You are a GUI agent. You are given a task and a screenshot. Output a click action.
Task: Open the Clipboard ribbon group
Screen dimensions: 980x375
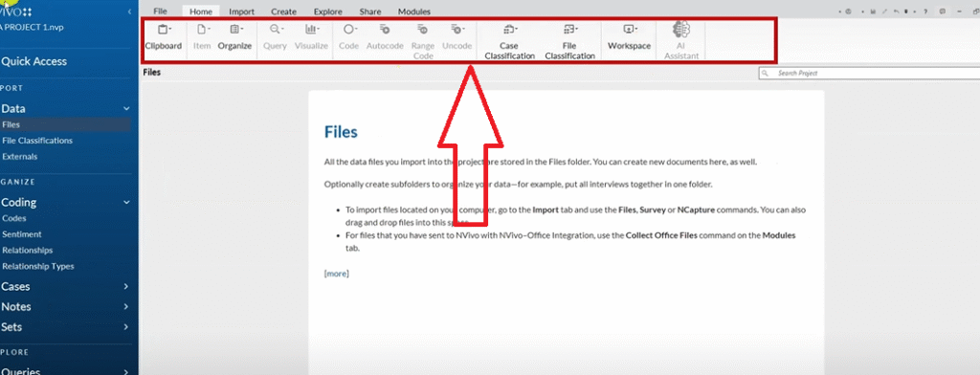163,37
